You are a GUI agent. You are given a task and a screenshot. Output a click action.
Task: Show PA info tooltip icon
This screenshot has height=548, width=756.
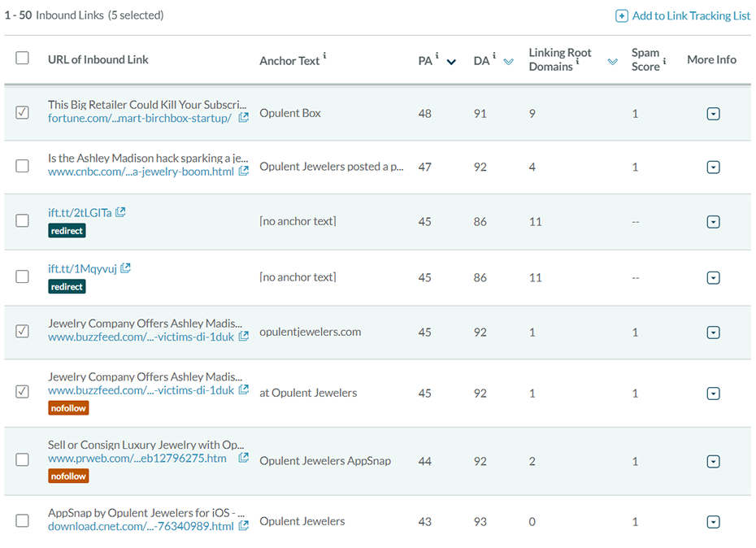(437, 55)
